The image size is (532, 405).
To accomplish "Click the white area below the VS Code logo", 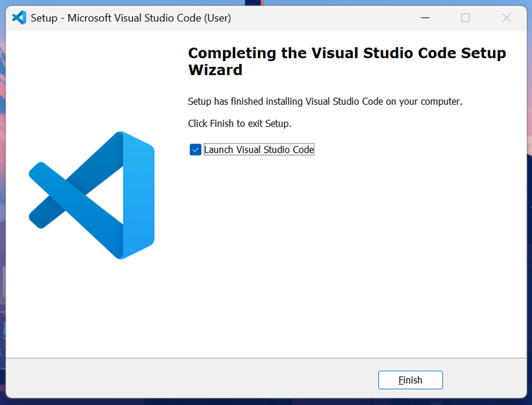I will point(92,309).
